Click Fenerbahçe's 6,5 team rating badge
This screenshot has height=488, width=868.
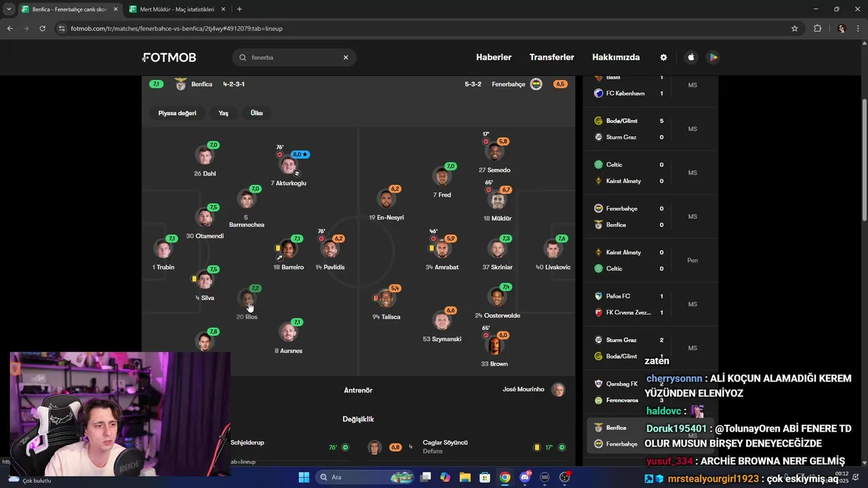(x=560, y=84)
